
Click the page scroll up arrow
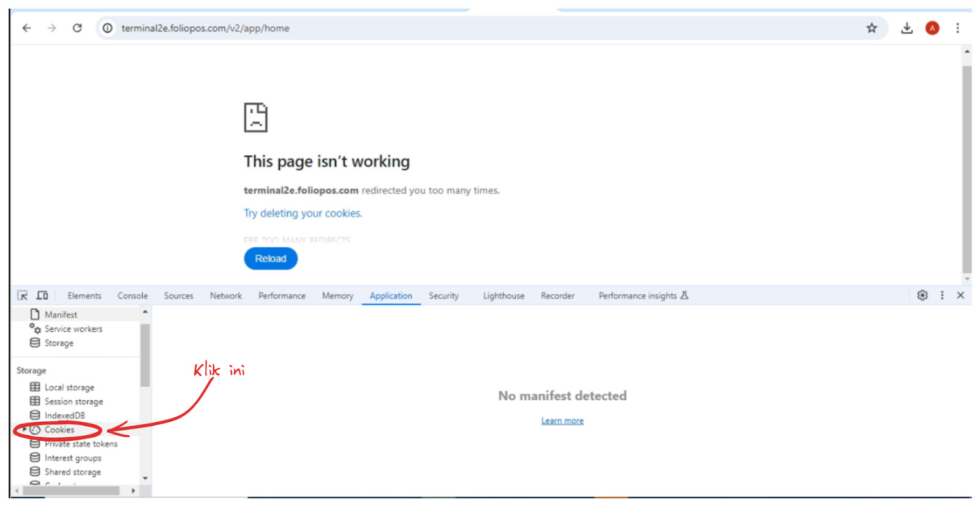[967, 51]
